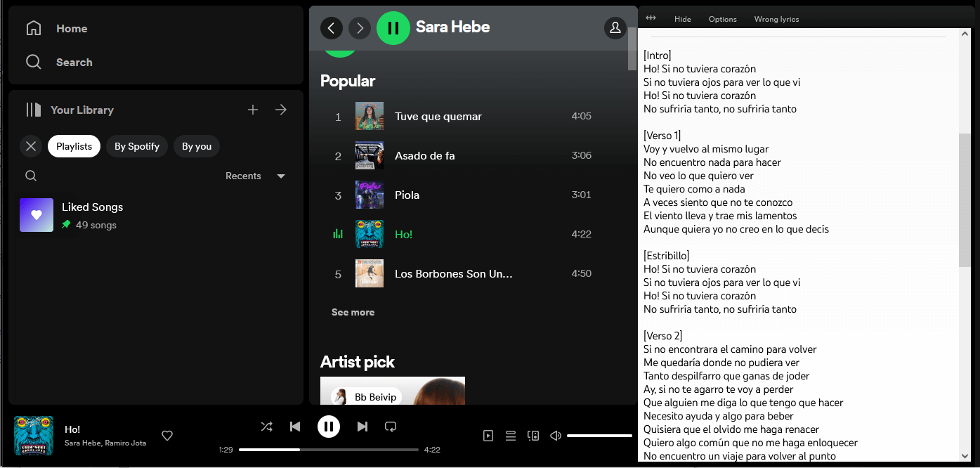
Task: Clear filters with the X button
Action: pos(31,146)
